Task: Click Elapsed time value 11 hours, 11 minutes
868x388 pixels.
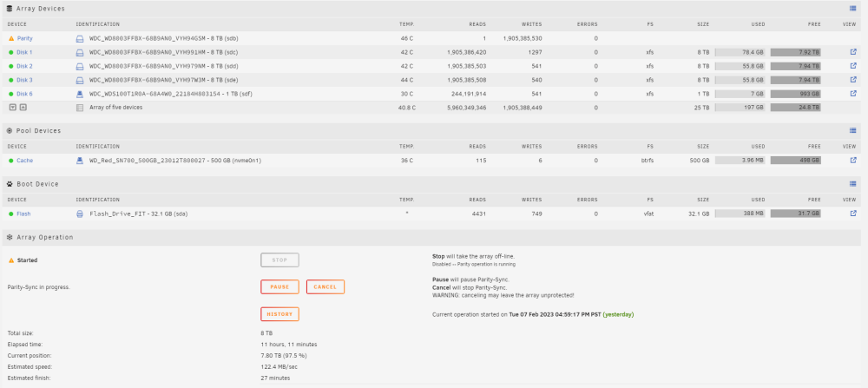Action: 289,345
